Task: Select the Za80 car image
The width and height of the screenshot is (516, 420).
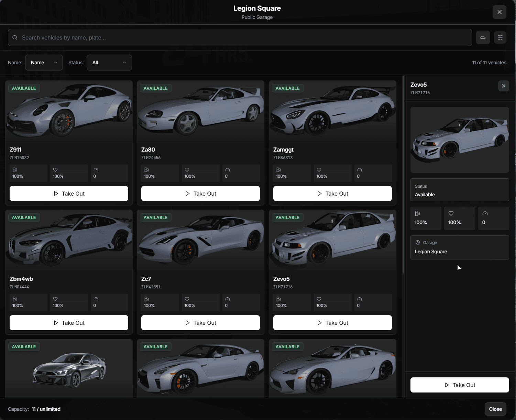Action: [200, 111]
